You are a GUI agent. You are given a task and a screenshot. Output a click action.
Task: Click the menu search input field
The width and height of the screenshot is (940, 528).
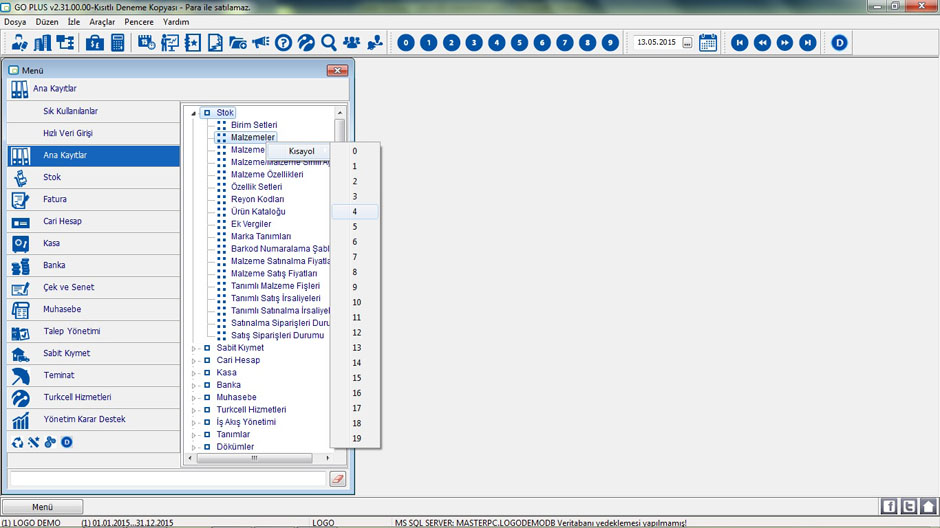point(167,479)
